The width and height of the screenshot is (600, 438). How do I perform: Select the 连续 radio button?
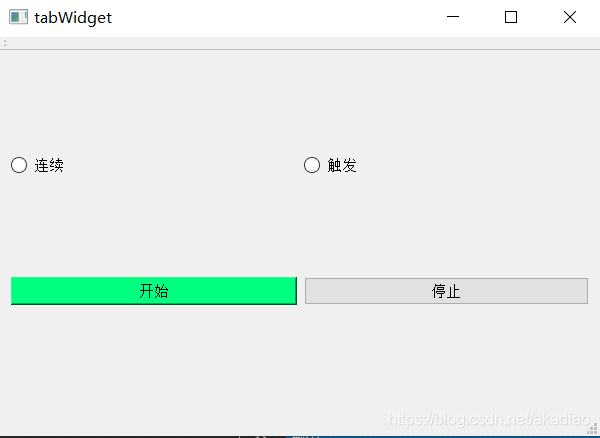tap(19, 165)
